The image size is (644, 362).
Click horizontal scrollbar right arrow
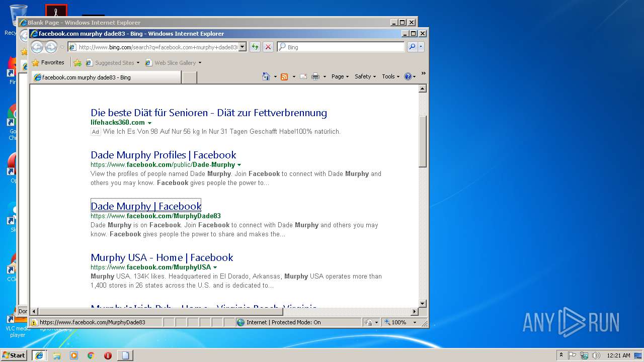point(415,311)
